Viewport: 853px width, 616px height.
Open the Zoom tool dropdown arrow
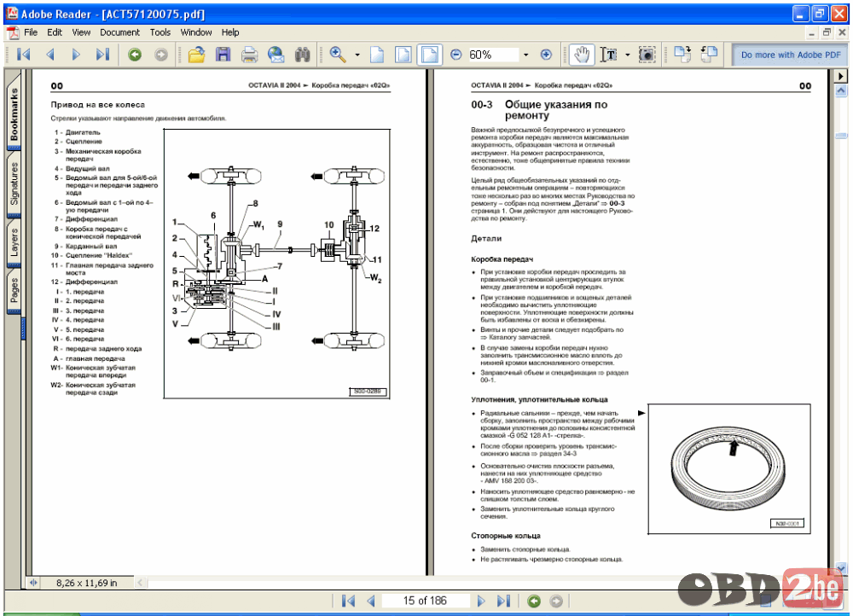tap(357, 55)
